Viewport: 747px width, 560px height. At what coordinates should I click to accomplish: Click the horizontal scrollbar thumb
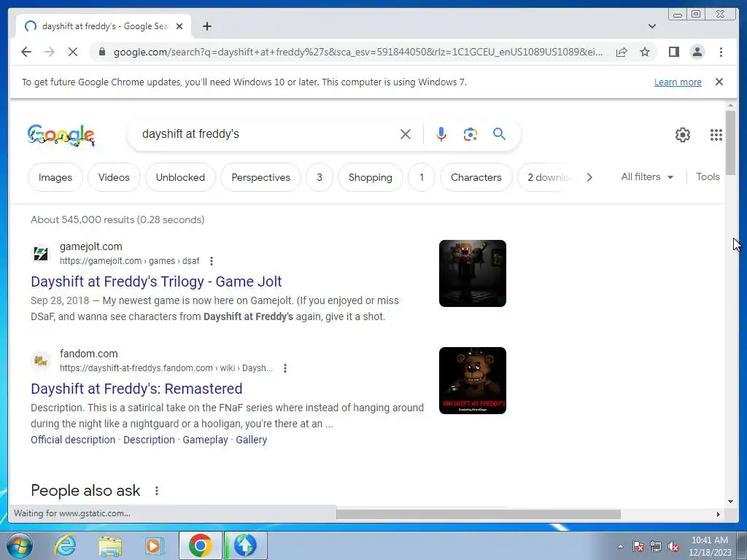(x=479, y=514)
